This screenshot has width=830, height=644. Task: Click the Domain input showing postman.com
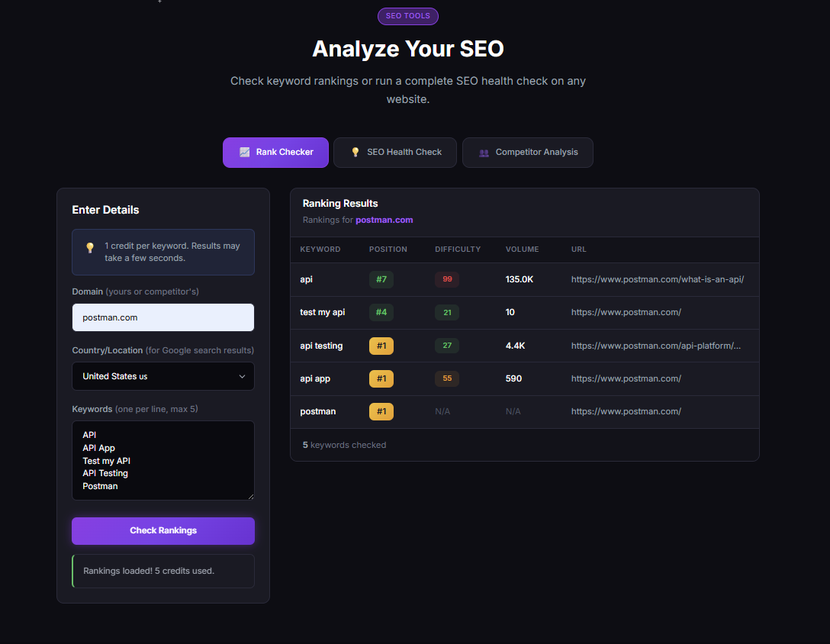[162, 317]
